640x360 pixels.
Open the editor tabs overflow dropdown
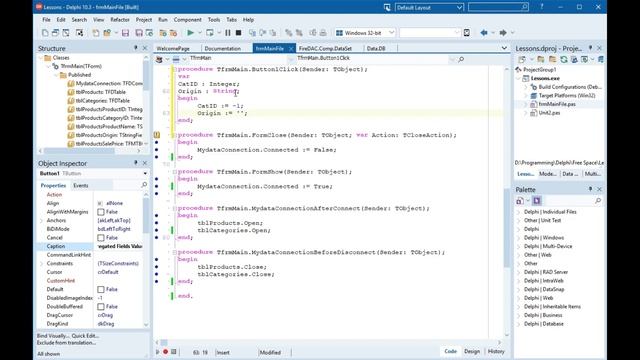point(504,48)
